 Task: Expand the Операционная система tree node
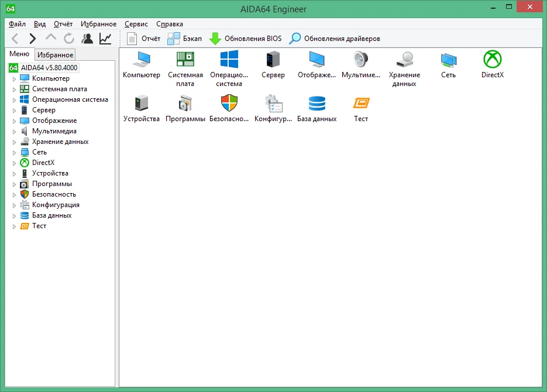(14, 100)
